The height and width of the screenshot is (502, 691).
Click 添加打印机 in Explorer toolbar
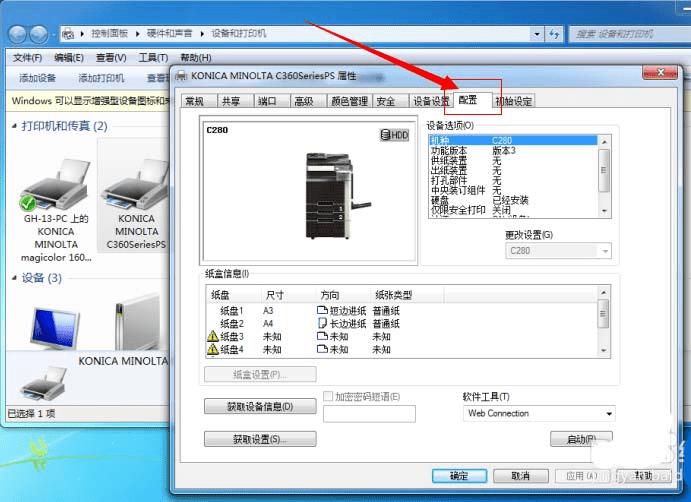tap(101, 78)
